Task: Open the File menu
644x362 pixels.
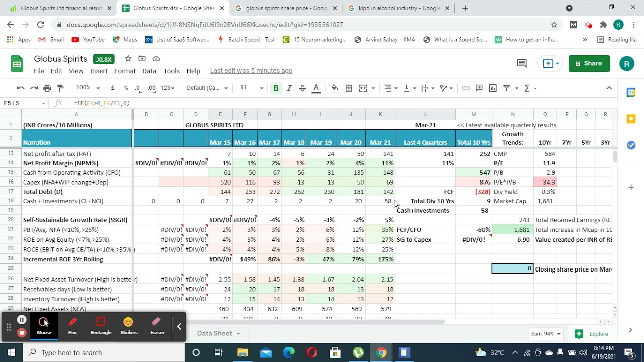Action: pos(39,71)
